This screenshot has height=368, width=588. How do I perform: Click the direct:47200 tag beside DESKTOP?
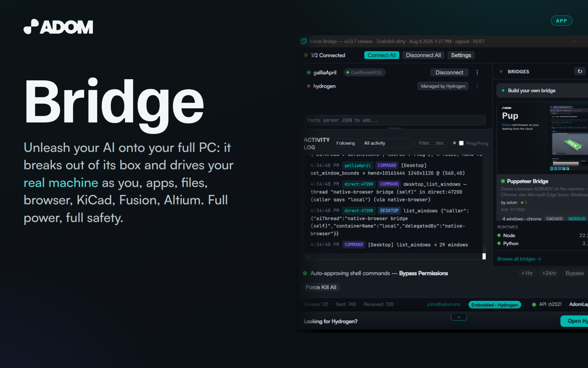(x=359, y=210)
